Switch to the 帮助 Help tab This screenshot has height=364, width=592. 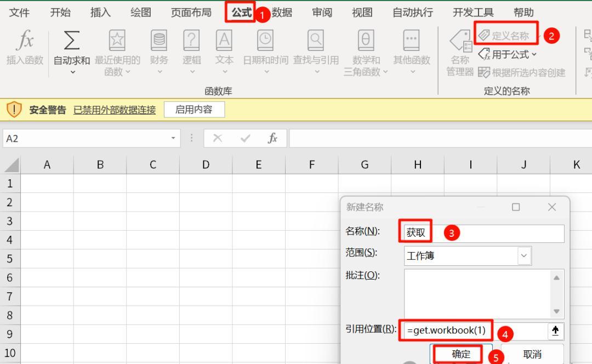point(523,13)
